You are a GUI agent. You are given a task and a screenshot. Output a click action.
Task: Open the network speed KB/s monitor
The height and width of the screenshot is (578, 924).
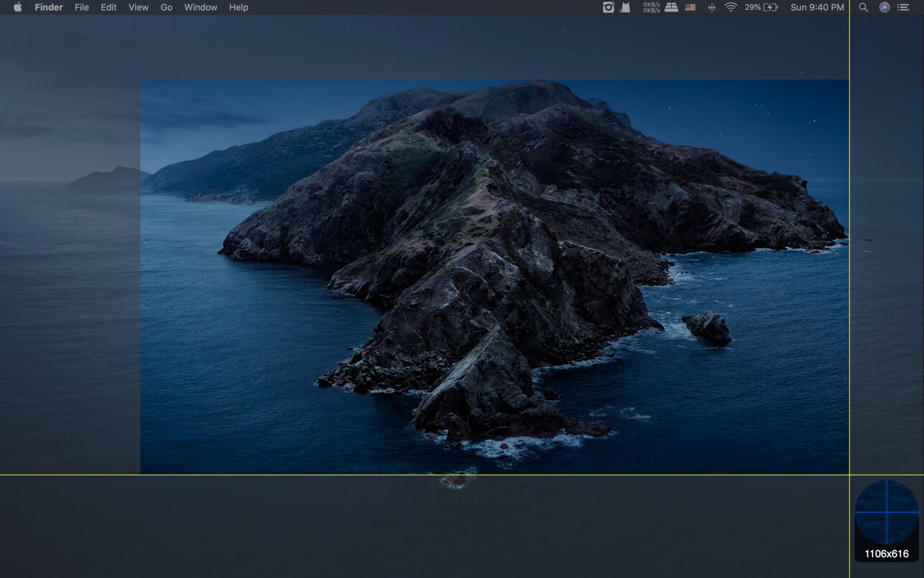click(x=652, y=7)
